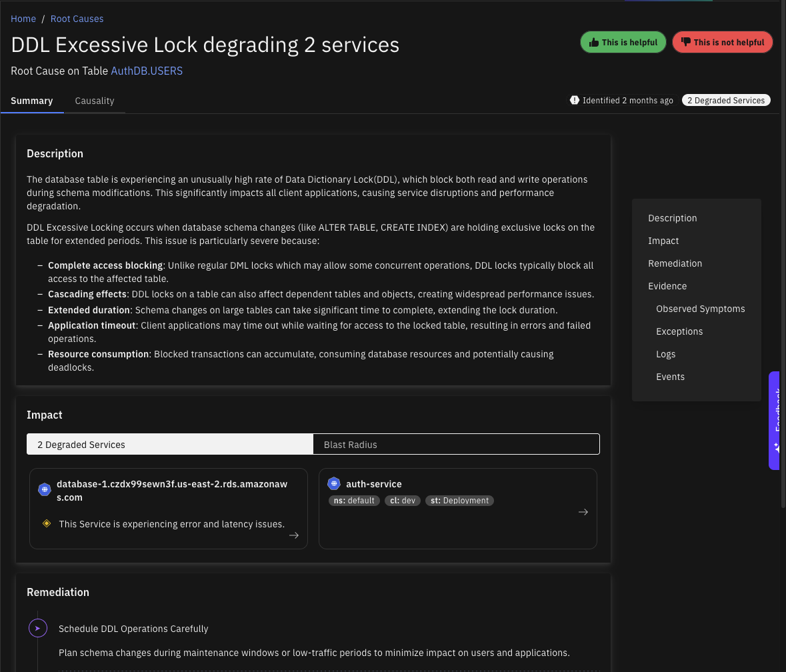Click the thumbs-up icon in the helpful button
The height and width of the screenshot is (672, 786).
[x=593, y=42]
